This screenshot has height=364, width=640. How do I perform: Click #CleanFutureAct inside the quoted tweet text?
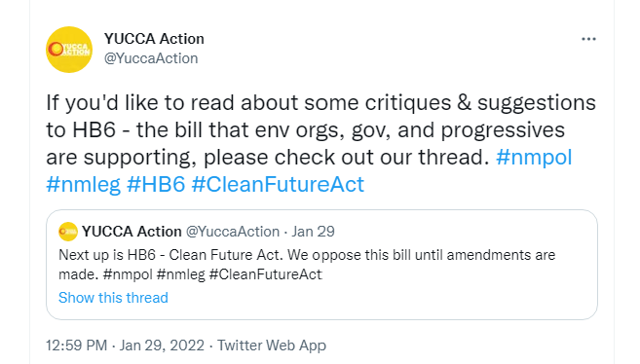pyautogui.click(x=266, y=274)
